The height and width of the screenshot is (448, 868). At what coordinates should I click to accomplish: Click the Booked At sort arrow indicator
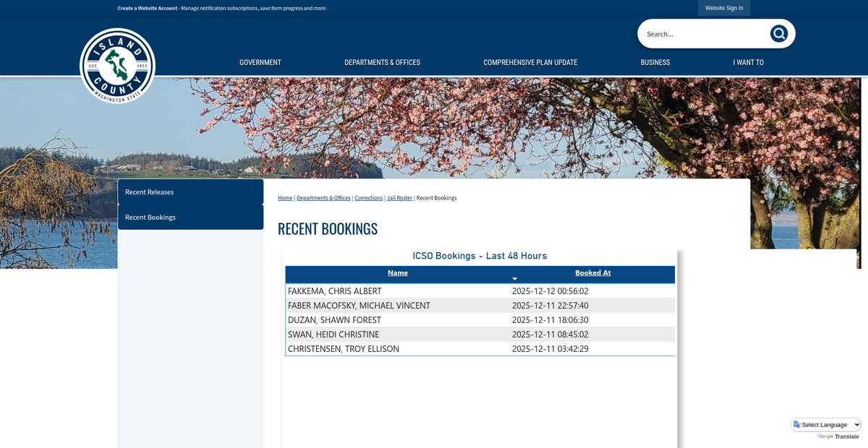(515, 279)
